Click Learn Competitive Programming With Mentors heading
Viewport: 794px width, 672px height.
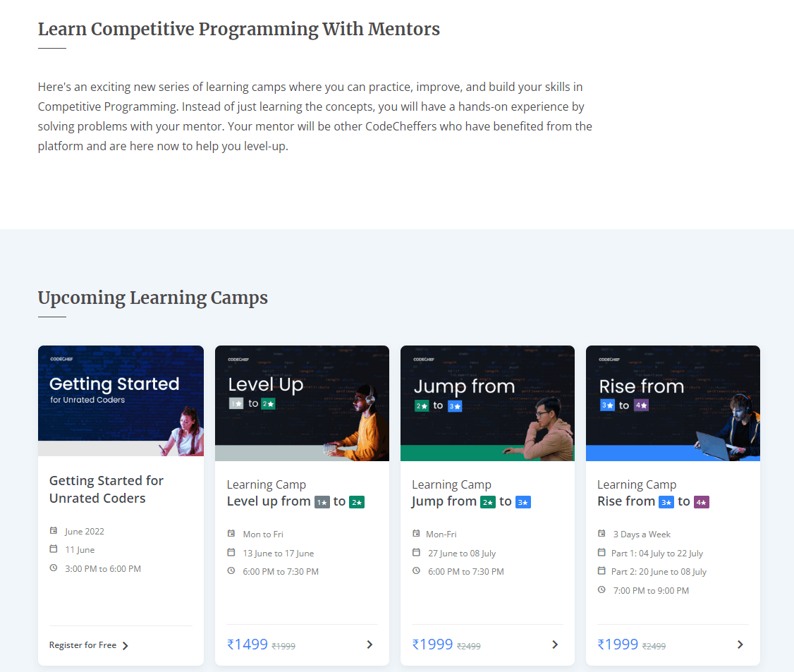239,30
